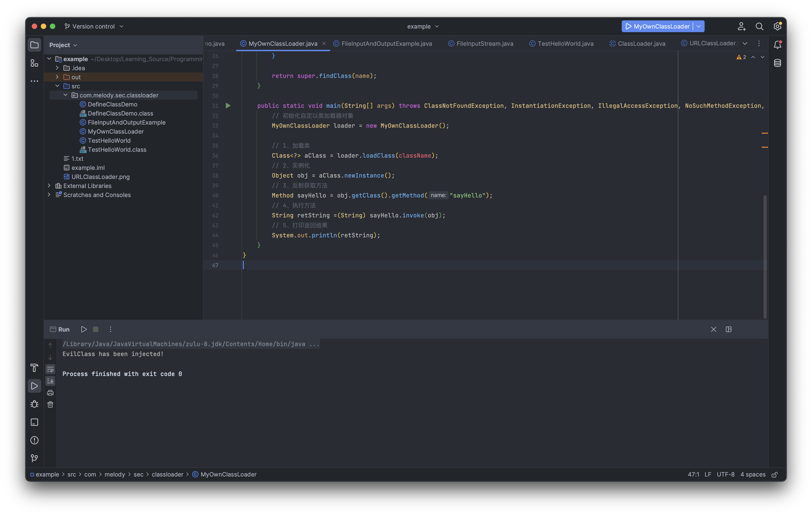Click the UTF-8 encoding in status bar
This screenshot has height=515, width=812.
[x=725, y=474]
